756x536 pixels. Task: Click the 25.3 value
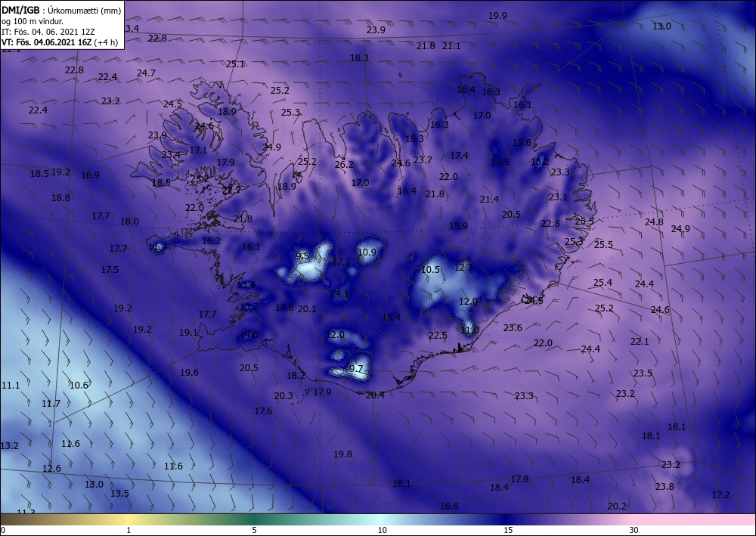[x=290, y=113]
